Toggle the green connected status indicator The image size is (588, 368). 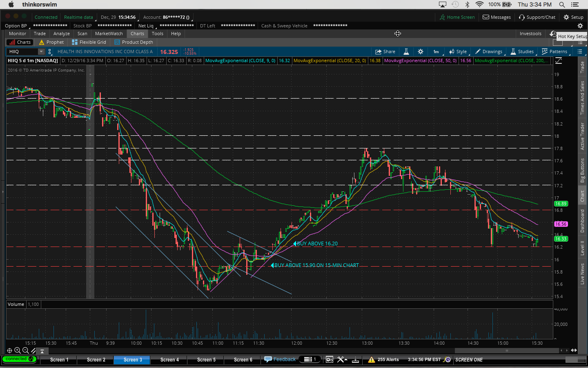[19, 359]
